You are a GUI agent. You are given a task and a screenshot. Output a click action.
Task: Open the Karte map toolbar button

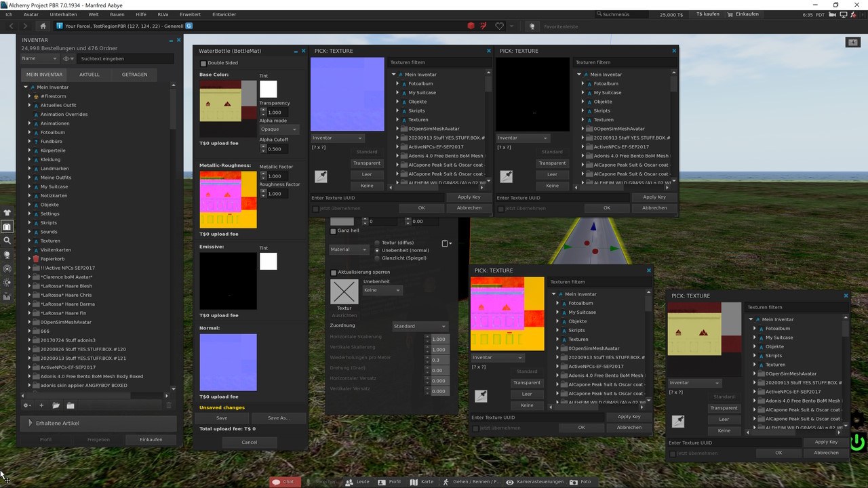tap(421, 482)
